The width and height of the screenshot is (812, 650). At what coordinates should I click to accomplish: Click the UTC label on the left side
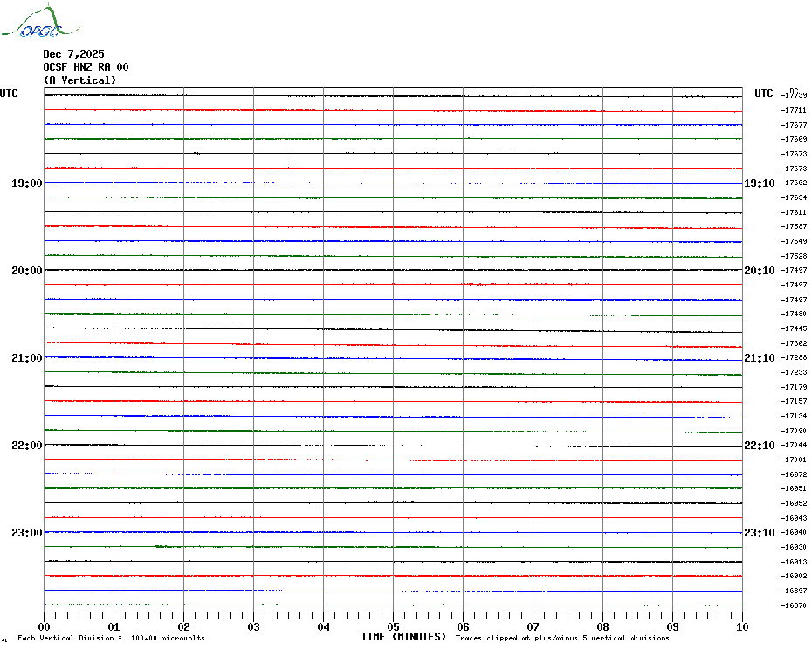pos(9,93)
